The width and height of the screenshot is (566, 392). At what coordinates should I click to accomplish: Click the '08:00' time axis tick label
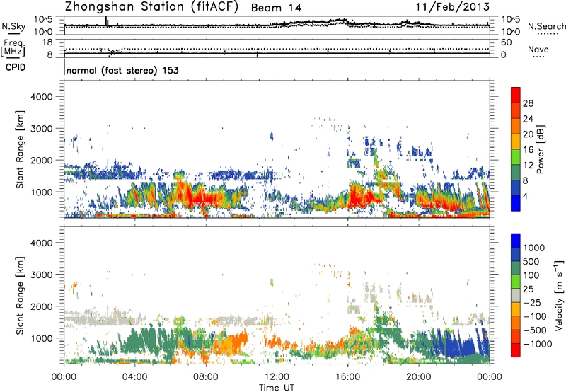(206, 377)
